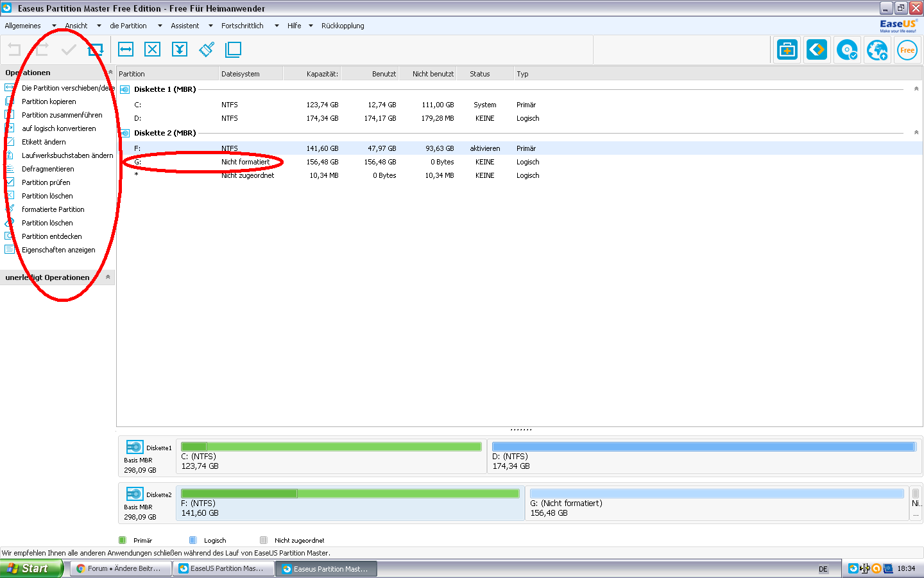Image resolution: width=924 pixels, height=578 pixels.
Task: Collapse the 'unerledigt Operationen' panel
Action: pos(108,277)
